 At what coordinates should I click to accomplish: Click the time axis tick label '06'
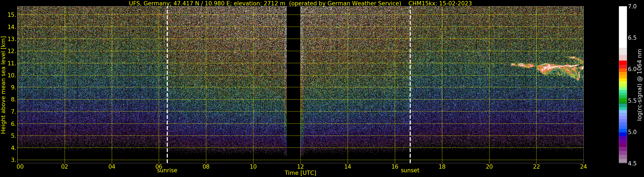pyautogui.click(x=159, y=167)
